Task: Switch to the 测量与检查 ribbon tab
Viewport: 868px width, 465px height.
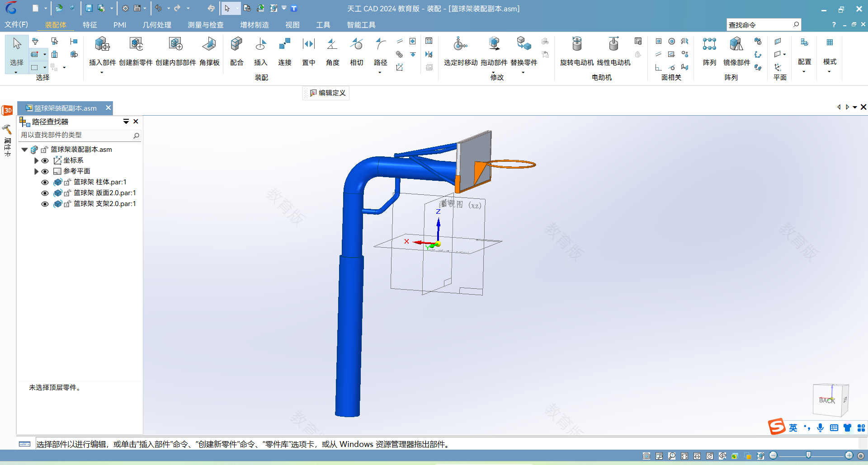Action: point(206,25)
